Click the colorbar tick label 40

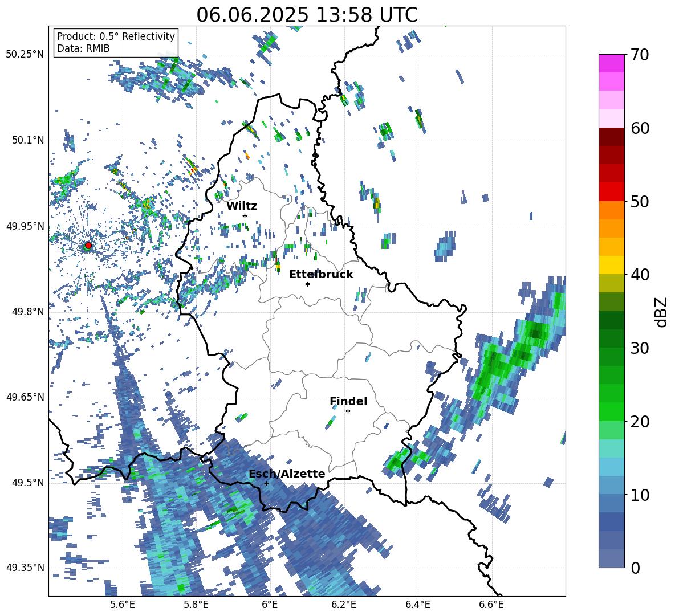tap(640, 275)
